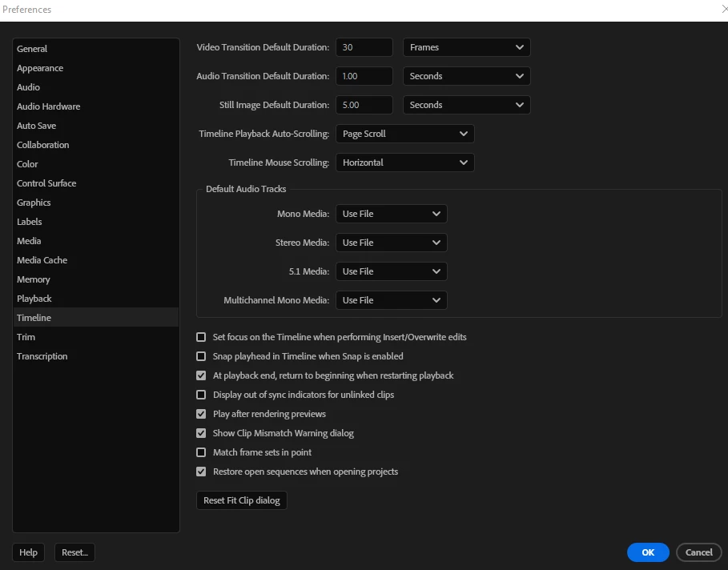Viewport: 728px width, 570px height.
Task: Click the Still Image Default Duration field
Action: tap(364, 105)
